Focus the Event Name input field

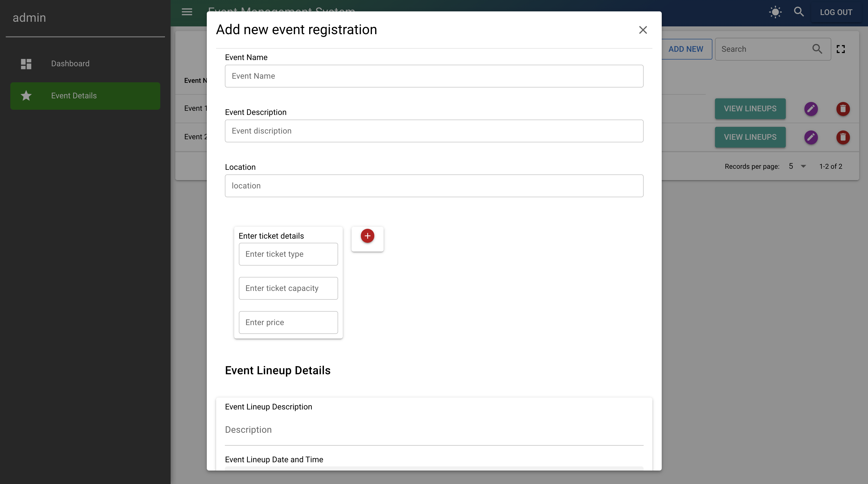click(434, 76)
